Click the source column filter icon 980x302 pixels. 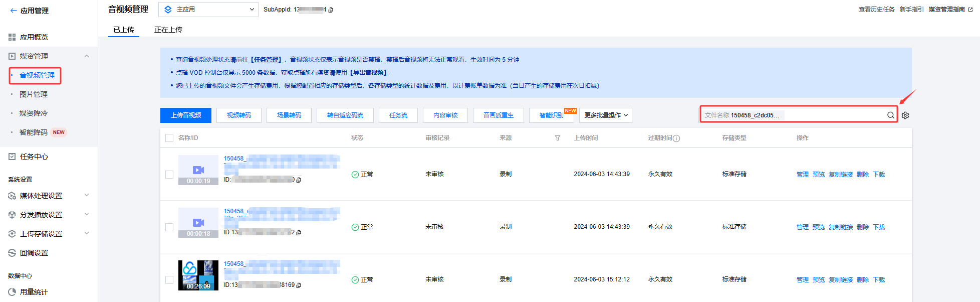[557, 138]
